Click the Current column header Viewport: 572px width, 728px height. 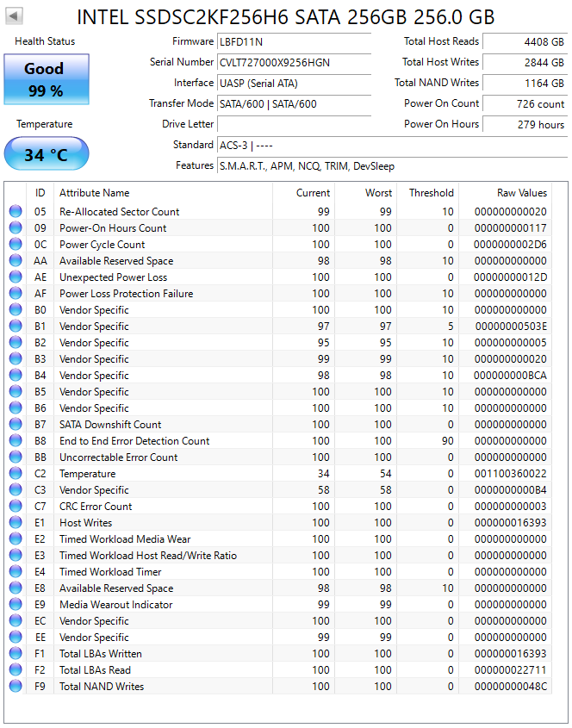click(303, 193)
